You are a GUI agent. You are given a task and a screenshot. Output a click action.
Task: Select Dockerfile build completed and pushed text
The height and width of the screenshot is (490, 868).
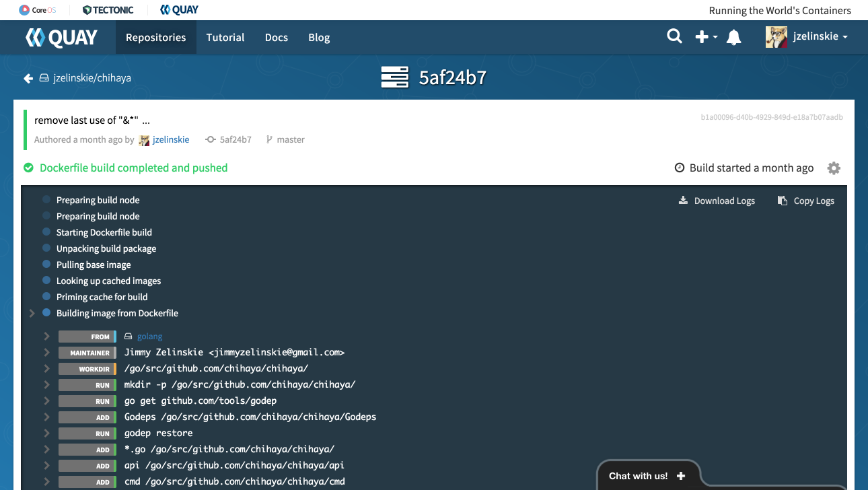point(133,168)
